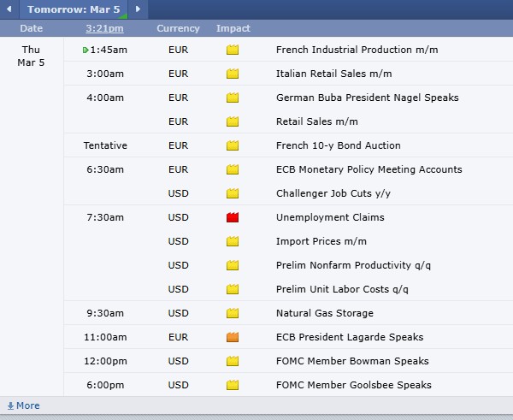The height and width of the screenshot is (420, 513).
Task: Expand the calendar with More link
Action: pos(23,405)
